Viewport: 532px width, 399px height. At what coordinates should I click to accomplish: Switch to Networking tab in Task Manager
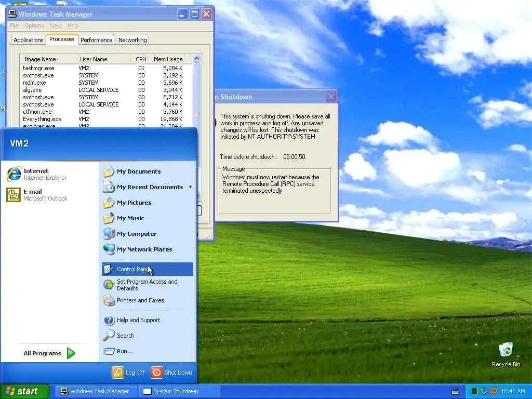(x=132, y=40)
